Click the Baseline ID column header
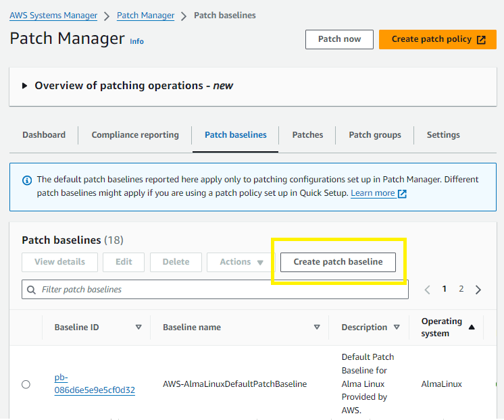The width and height of the screenshot is (504, 420). 76,327
